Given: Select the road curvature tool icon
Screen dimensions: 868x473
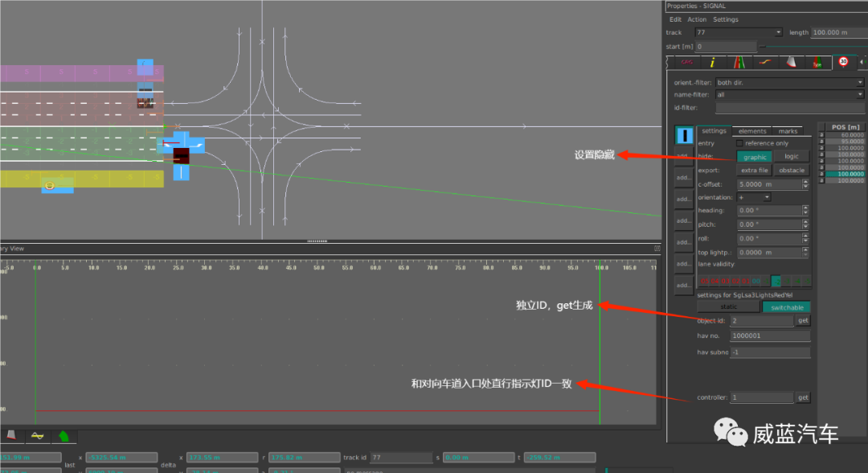Looking at the screenshot, I should pyautogui.click(x=764, y=61).
